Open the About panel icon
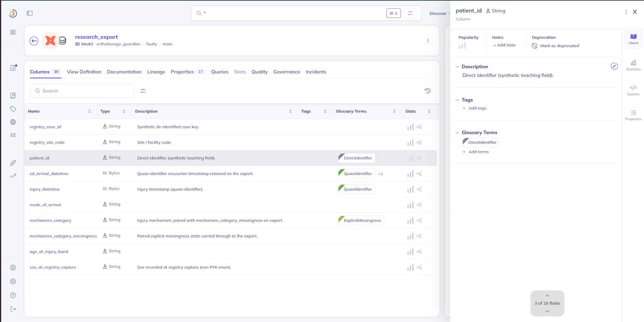This screenshot has height=322, width=644. (x=634, y=39)
